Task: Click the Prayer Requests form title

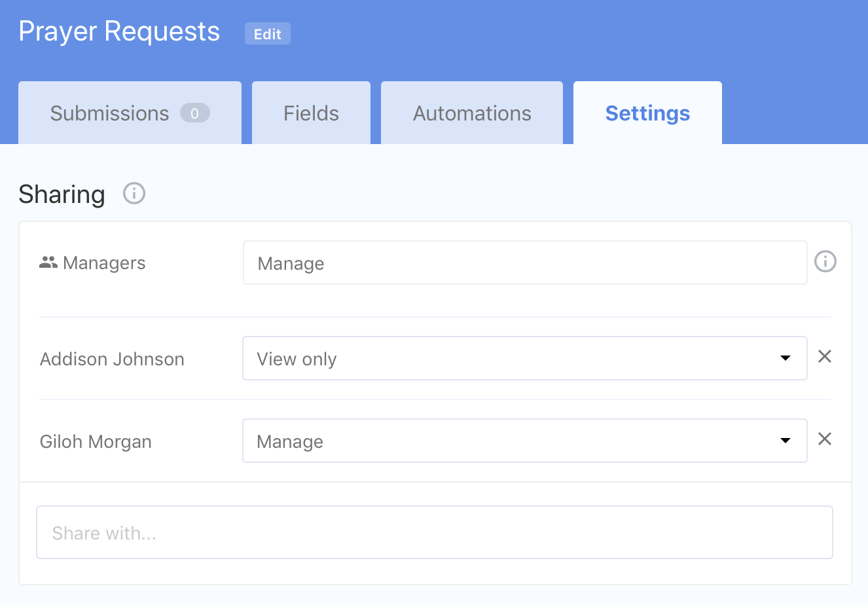Action: tap(119, 31)
